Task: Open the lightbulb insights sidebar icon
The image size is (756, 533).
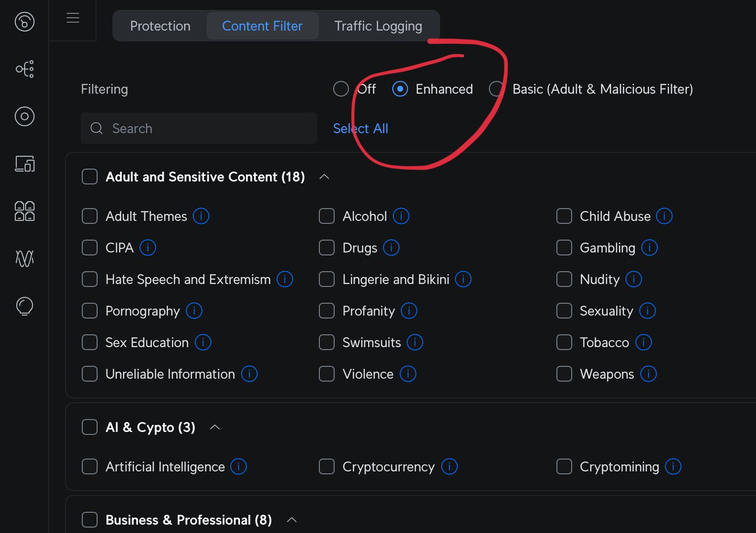Action: [x=25, y=306]
